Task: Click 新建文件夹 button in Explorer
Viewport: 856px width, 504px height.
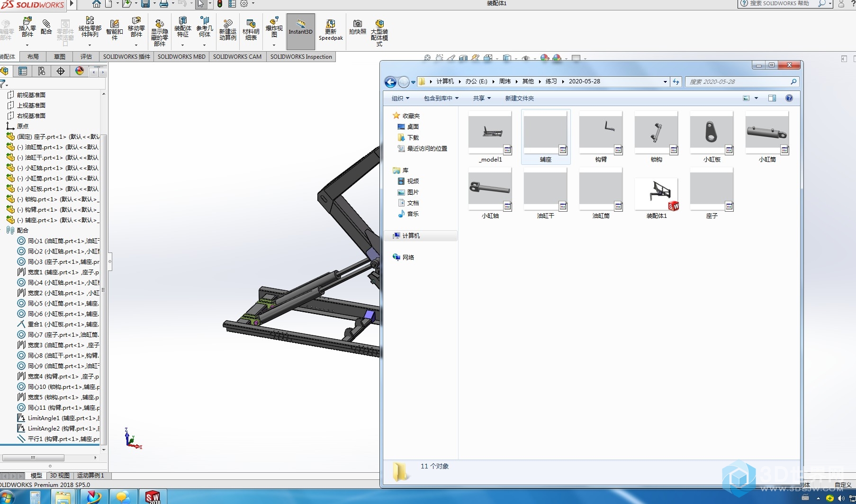Action: (519, 99)
